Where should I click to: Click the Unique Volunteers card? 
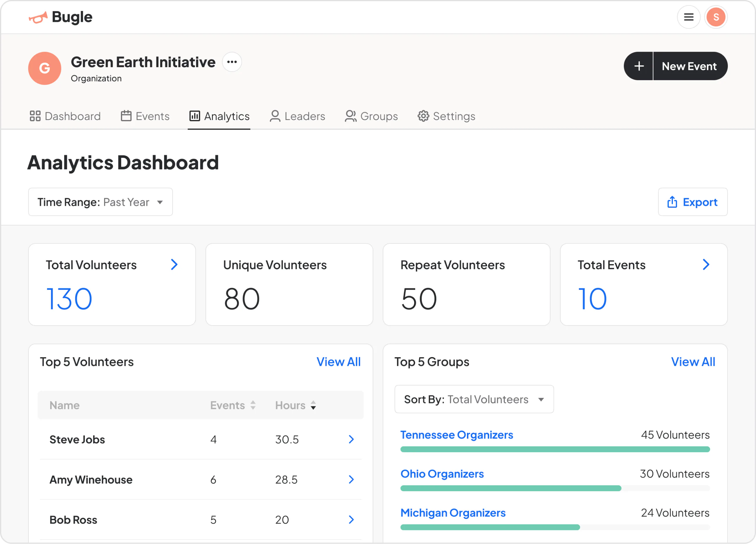tap(289, 284)
